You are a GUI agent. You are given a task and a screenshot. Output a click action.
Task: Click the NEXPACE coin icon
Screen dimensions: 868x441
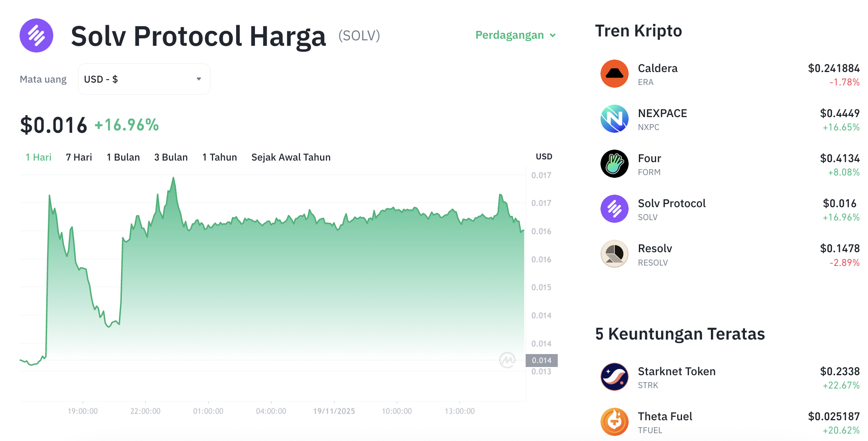tap(614, 119)
